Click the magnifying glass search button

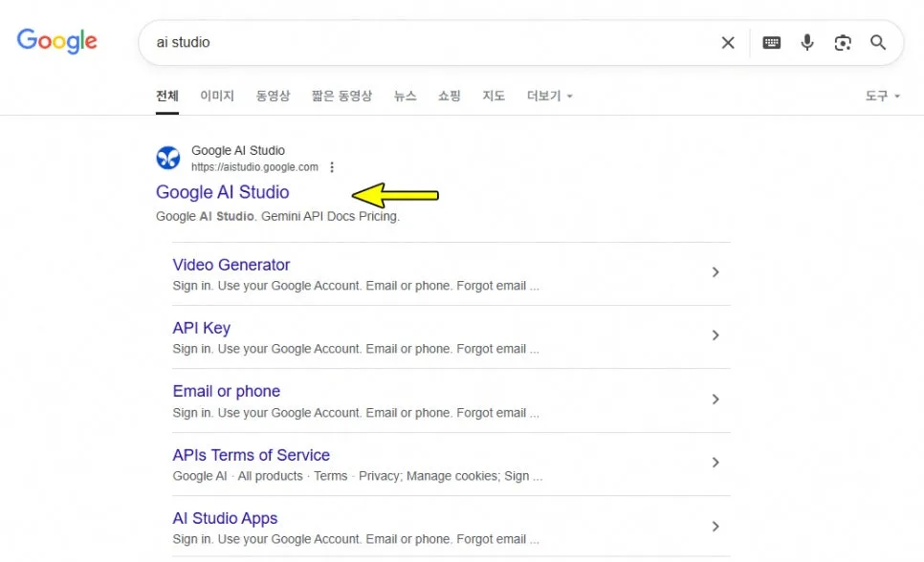(x=878, y=42)
